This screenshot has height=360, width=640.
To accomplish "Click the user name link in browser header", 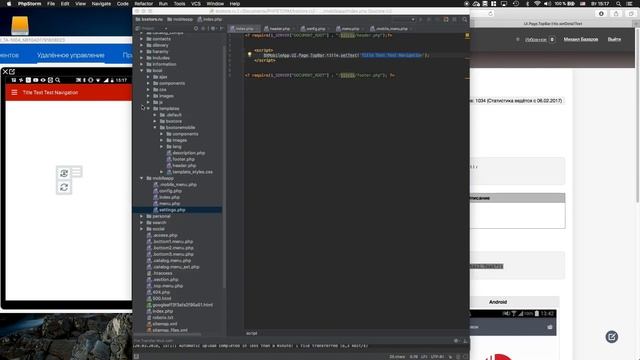I will 581,39.
